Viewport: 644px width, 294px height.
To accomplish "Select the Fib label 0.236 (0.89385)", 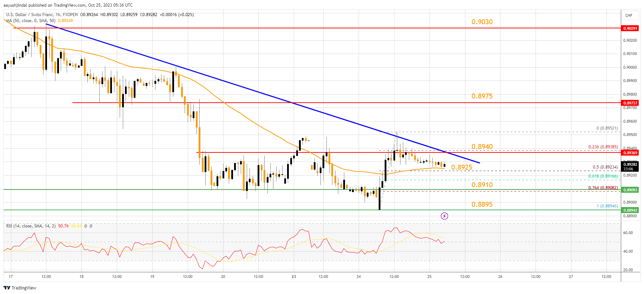I will coord(603,147).
